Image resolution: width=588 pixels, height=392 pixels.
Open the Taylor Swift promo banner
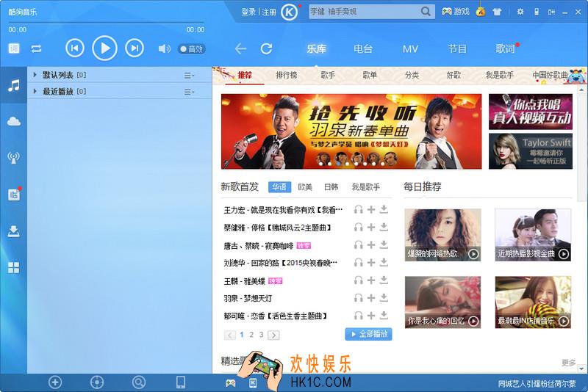pos(531,151)
